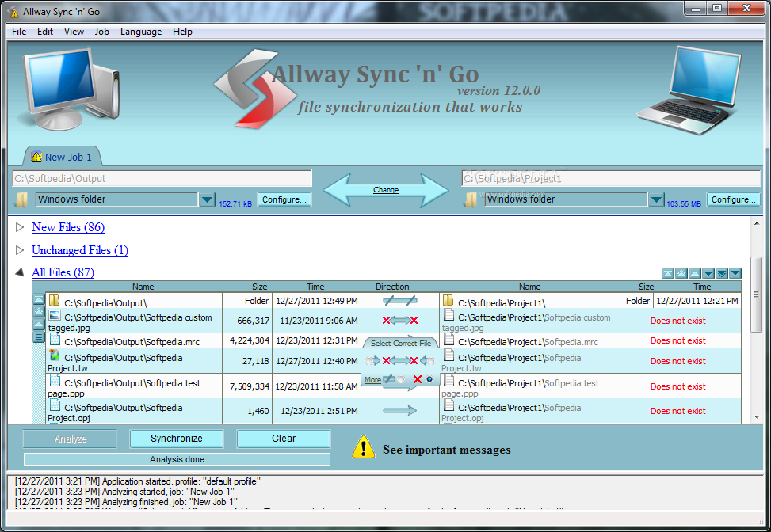
Task: Open the All Files (87) link
Action: click(63, 272)
